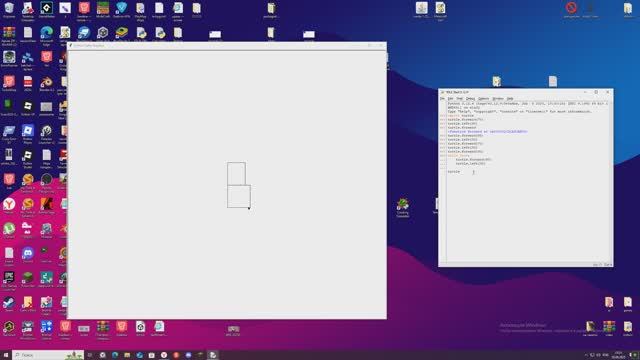Select the Microsoft Edge desktop icon

(x=47, y=34)
